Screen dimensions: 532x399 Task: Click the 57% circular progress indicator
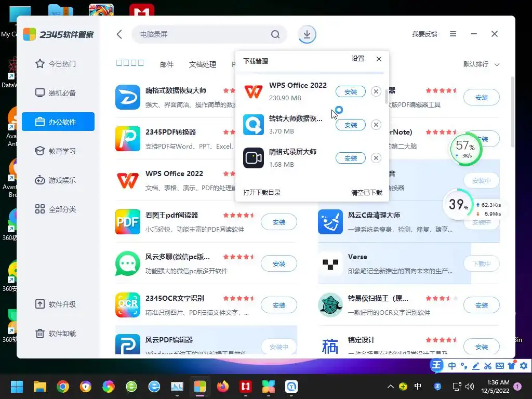(x=465, y=149)
